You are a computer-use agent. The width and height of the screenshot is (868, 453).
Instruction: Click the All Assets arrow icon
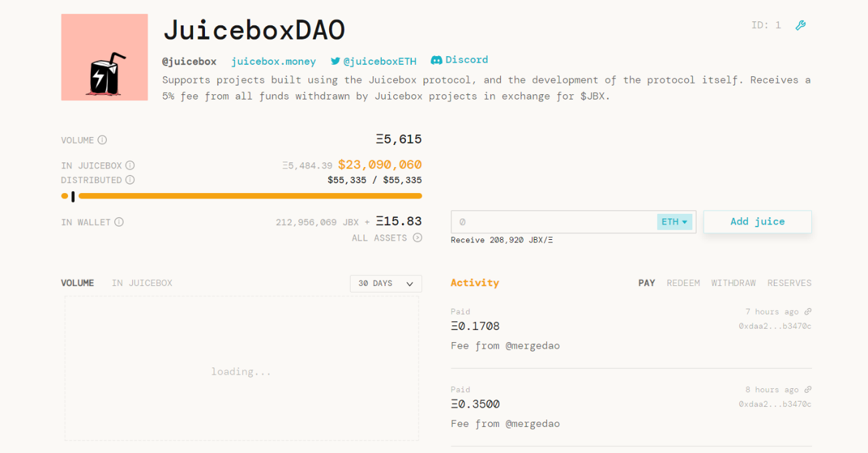click(417, 238)
